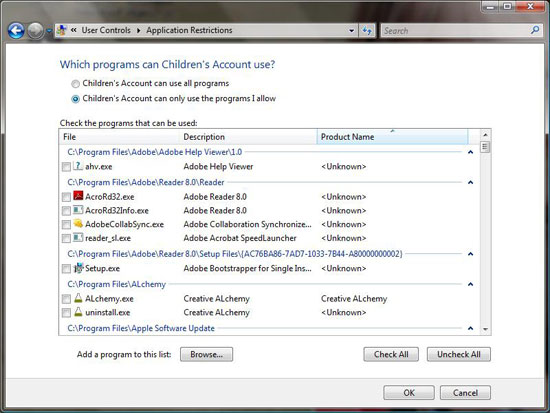The height and width of the screenshot is (413, 550).
Task: Select 'can use all programs' option
Action: [x=75, y=84]
